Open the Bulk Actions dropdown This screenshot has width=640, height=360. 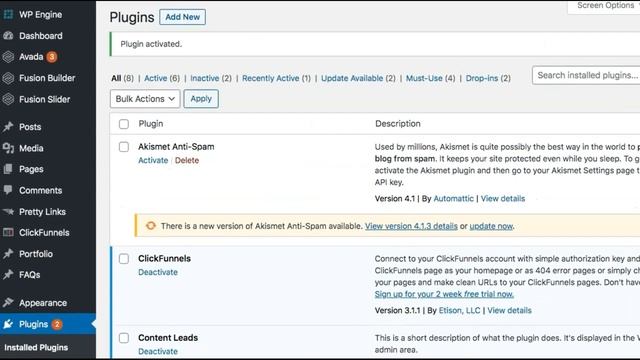tap(145, 99)
